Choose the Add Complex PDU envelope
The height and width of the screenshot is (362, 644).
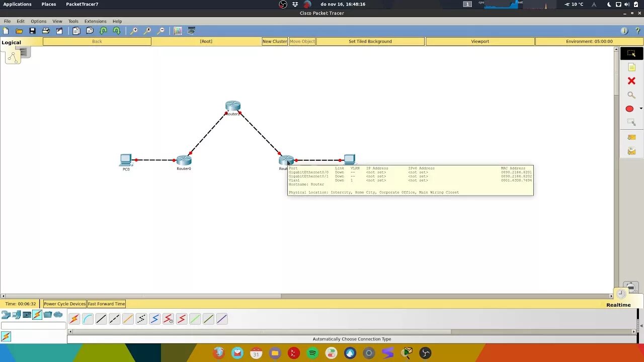[631, 151]
